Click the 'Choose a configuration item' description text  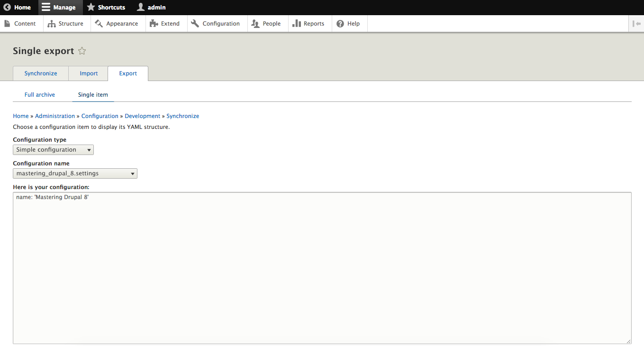[91, 127]
